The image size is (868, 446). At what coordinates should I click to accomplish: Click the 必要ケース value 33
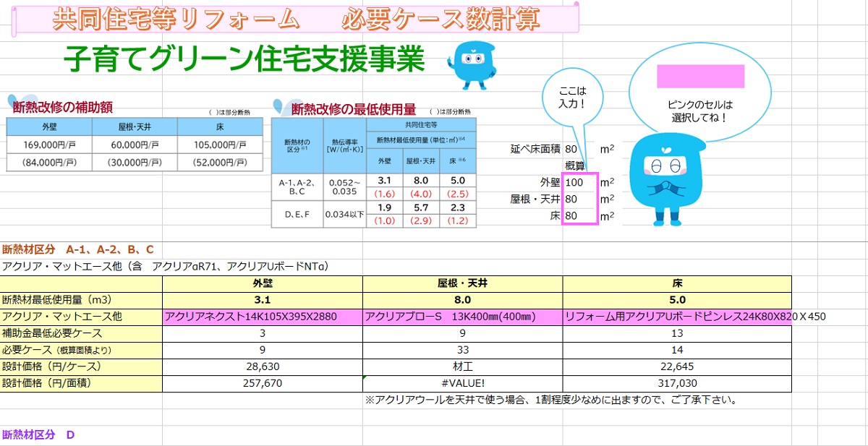click(x=462, y=350)
